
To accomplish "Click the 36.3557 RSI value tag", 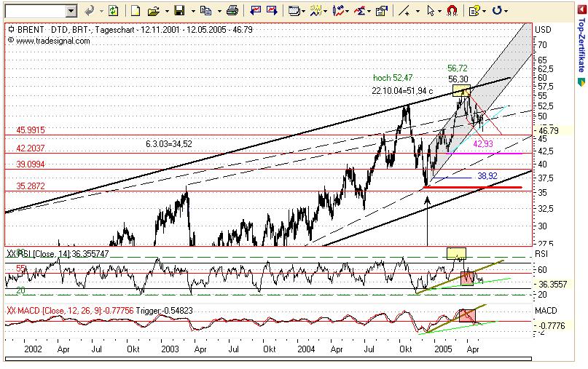I will (x=553, y=284).
